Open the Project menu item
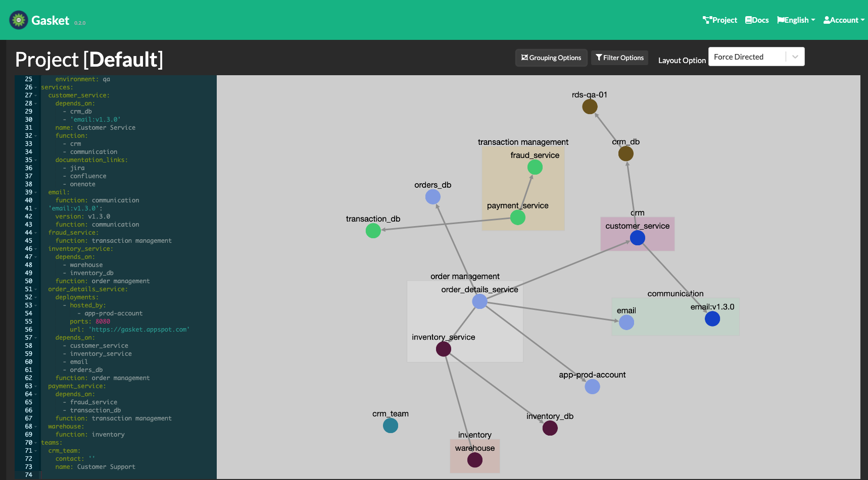 coord(719,20)
